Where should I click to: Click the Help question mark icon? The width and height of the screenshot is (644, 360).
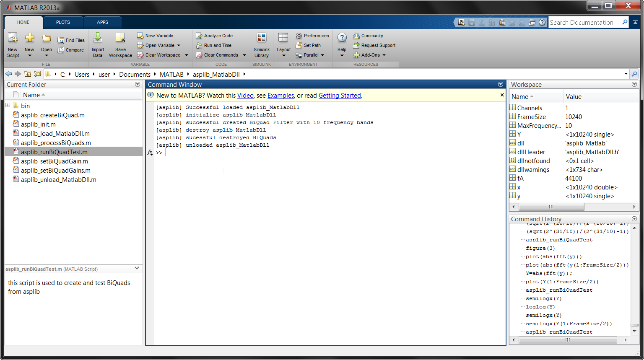pyautogui.click(x=342, y=38)
